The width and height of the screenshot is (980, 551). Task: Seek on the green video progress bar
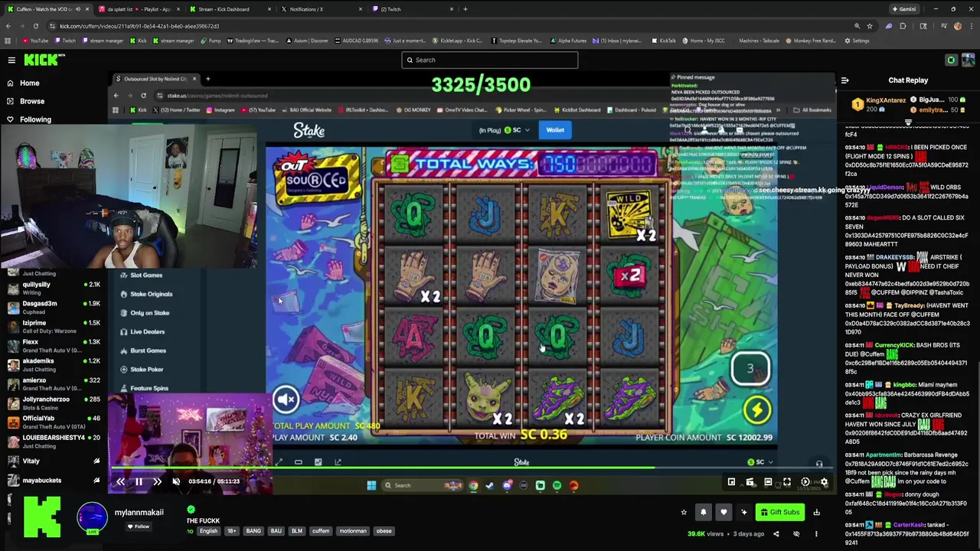coord(472,468)
